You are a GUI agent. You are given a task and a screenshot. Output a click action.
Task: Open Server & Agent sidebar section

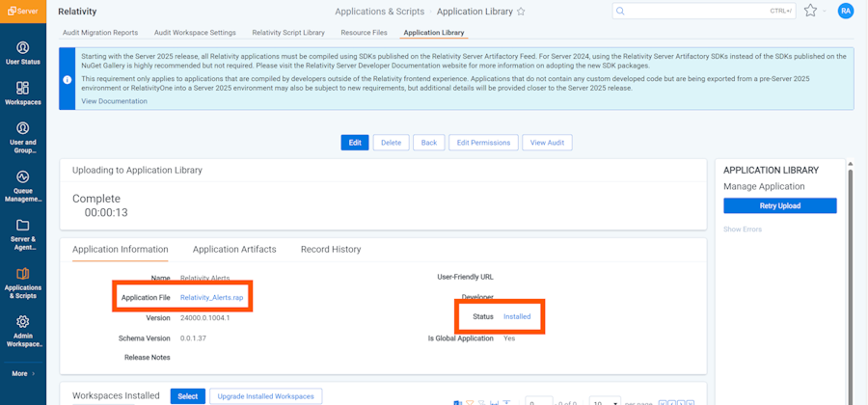point(23,234)
